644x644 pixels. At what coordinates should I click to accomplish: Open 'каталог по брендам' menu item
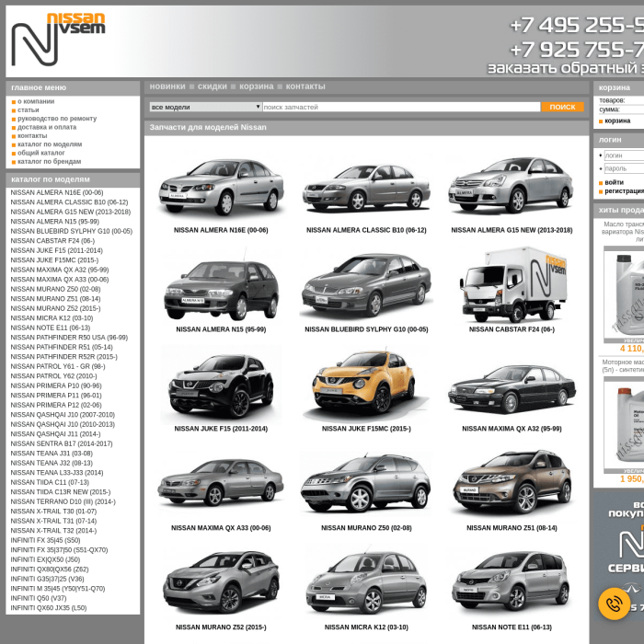point(50,162)
